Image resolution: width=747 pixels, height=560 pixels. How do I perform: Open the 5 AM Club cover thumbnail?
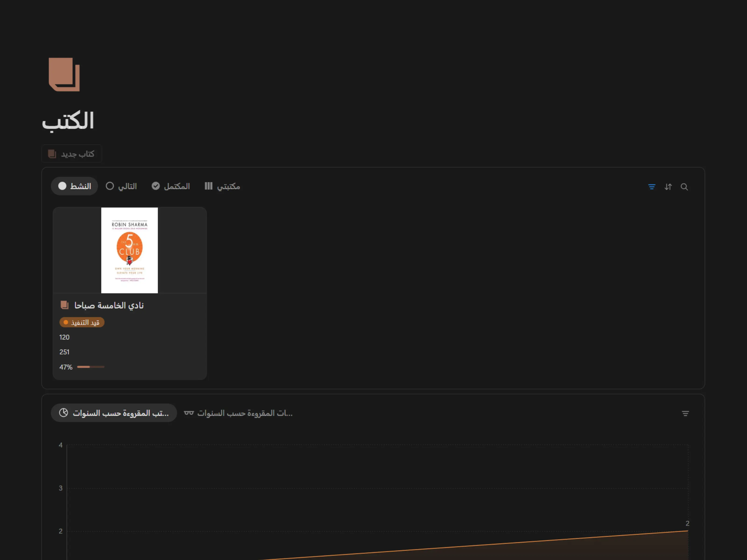pos(129,250)
